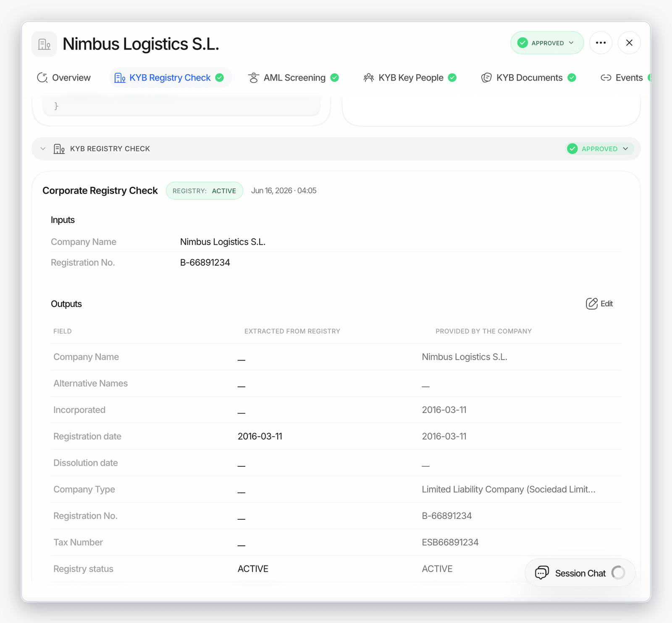Click the Session Chat speech bubble icon
Screen dimensions: 672x623
point(542,573)
